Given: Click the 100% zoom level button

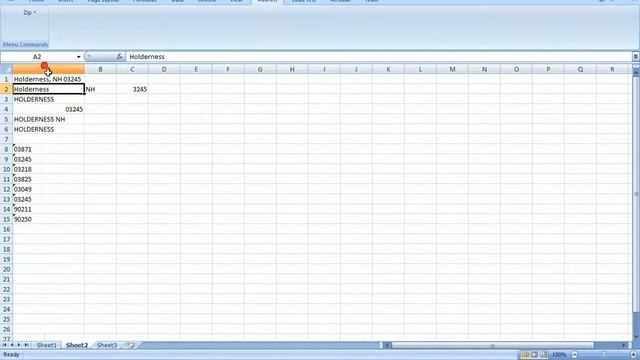Looking at the screenshot, I should (559, 355).
